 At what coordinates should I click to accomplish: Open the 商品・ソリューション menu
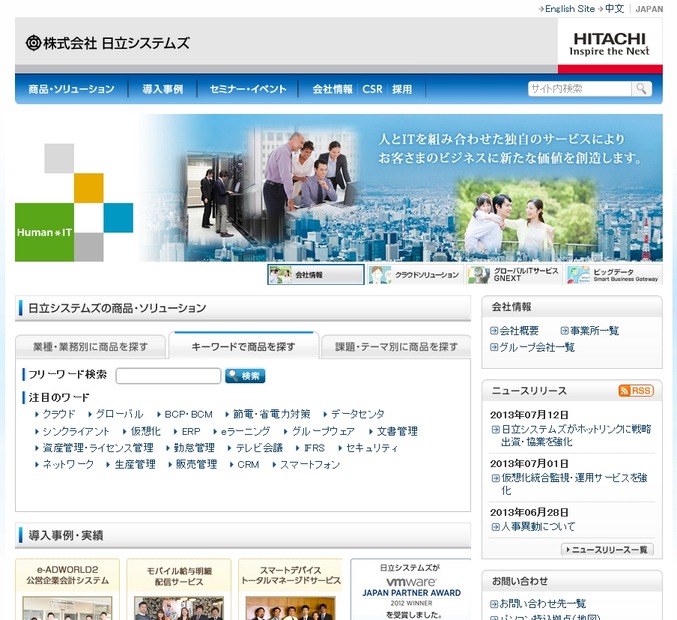71,89
